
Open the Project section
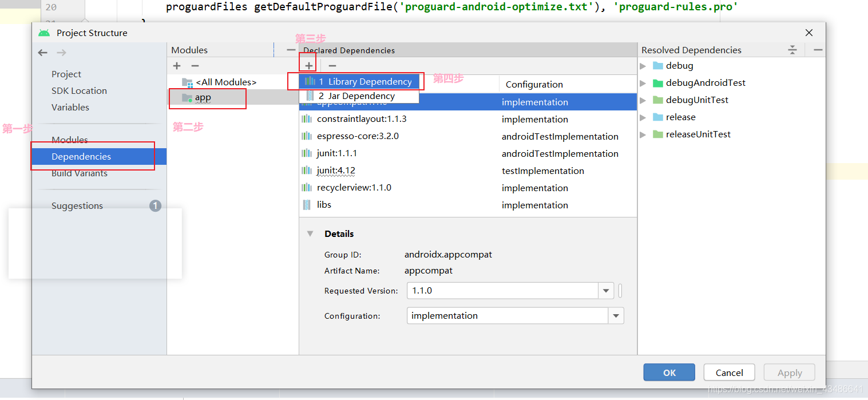point(66,74)
